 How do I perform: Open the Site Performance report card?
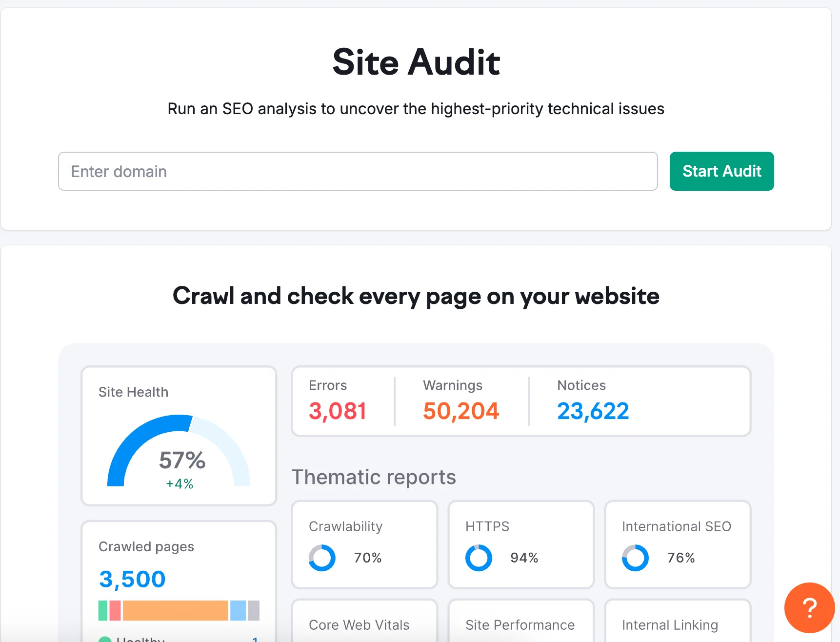point(520,624)
